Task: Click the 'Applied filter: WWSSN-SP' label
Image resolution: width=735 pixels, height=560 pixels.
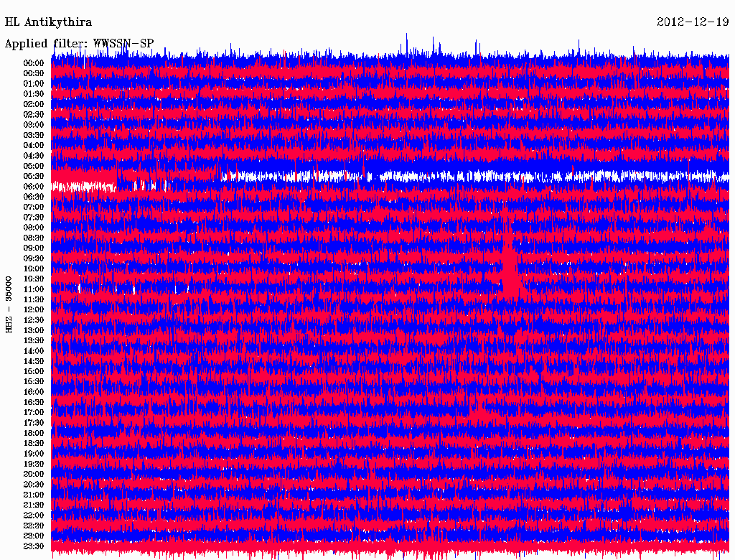Action: point(79,44)
